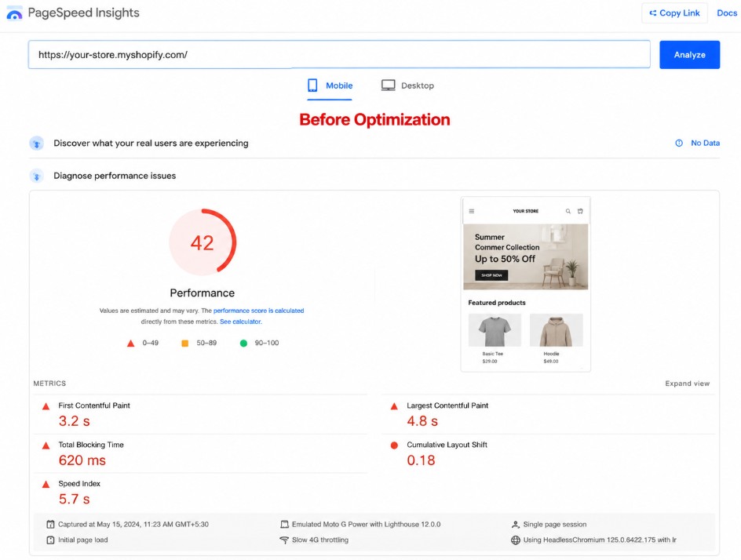Viewport: 741px width, 560px height.
Task: Click the Copy Link button
Action: 674,13
